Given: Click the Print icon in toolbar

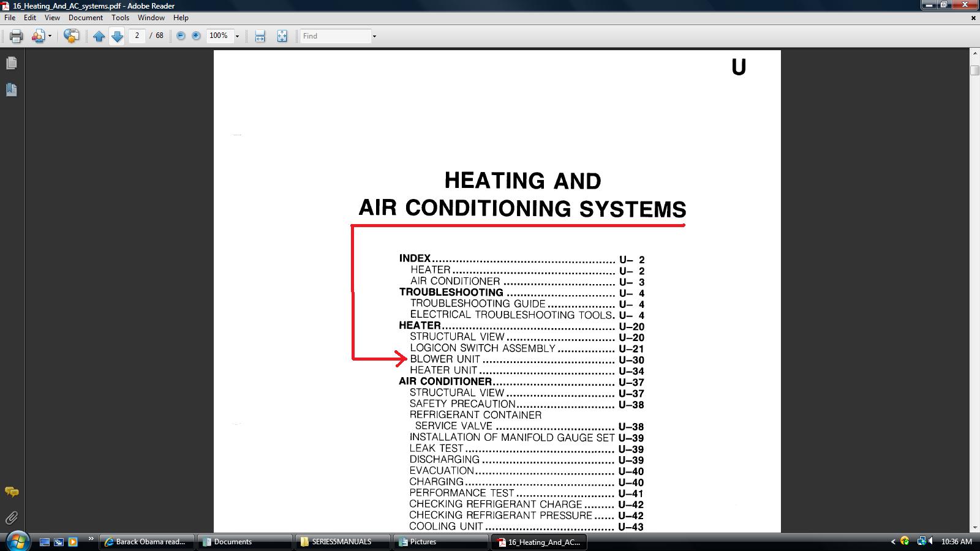Looking at the screenshot, I should (x=17, y=36).
